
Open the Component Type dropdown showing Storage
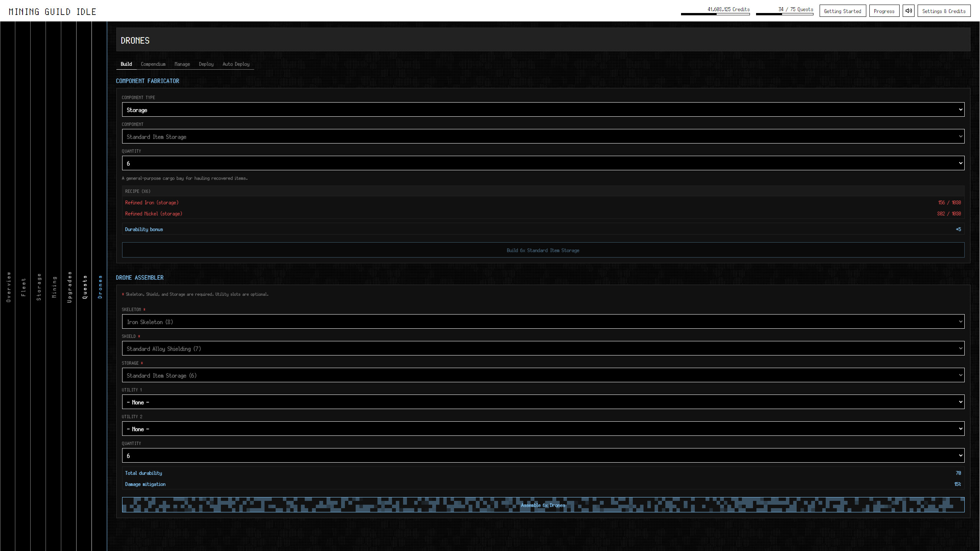543,109
